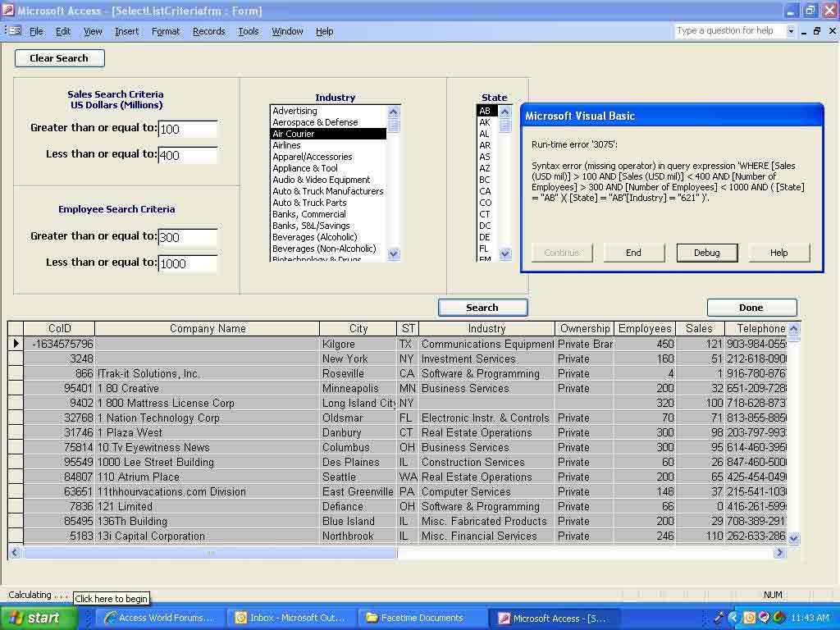
Task: Click the Employee less-than field containing 1000
Action: pos(188,263)
